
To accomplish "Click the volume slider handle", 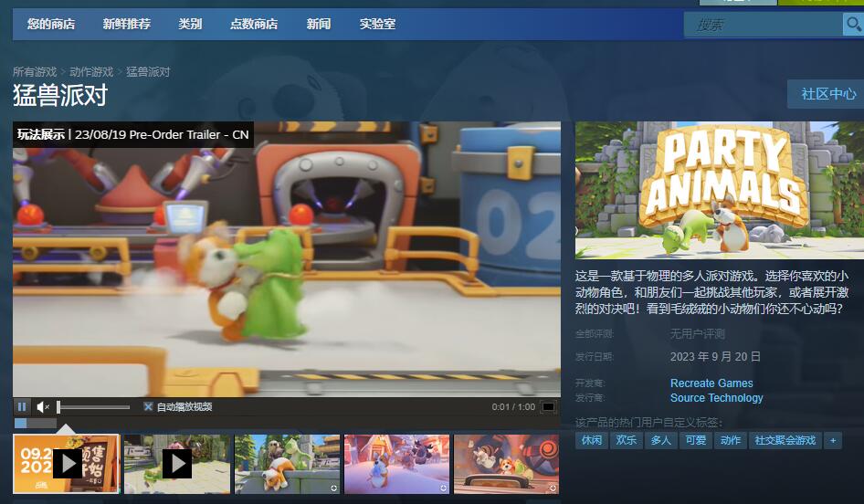I will (x=58, y=407).
